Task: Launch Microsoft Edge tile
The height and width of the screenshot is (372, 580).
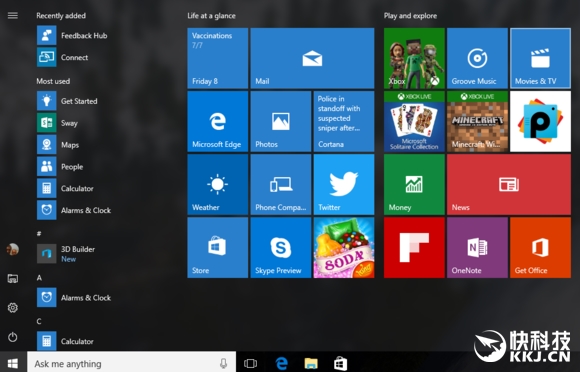Action: [218, 122]
